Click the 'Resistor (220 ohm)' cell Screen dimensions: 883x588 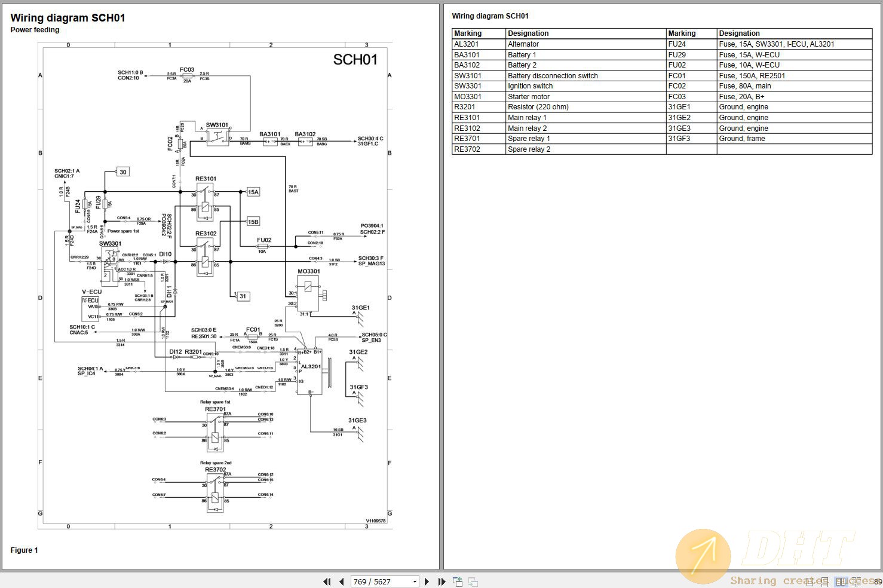point(585,107)
